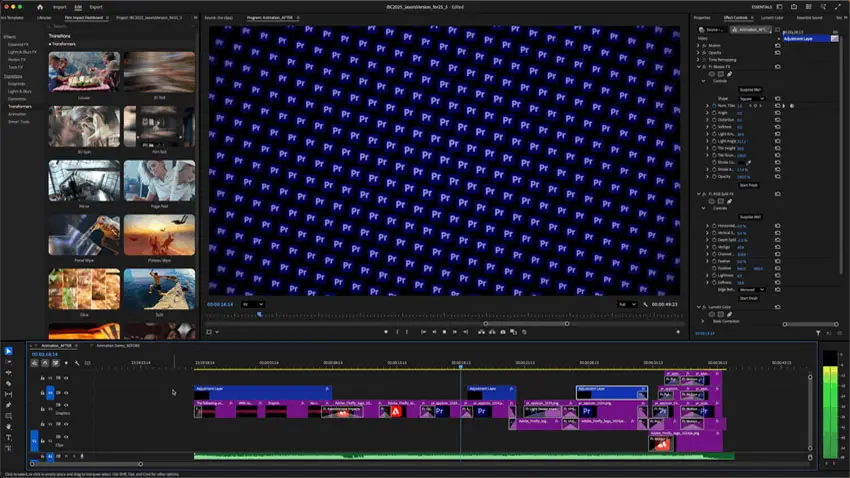
Task: Select the Type tool
Action: (8, 438)
